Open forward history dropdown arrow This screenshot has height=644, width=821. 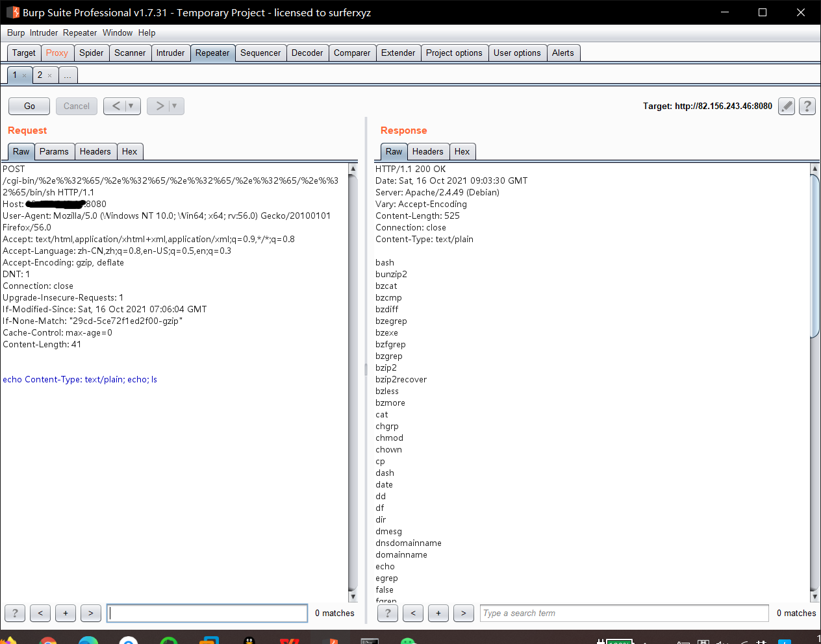click(x=175, y=106)
